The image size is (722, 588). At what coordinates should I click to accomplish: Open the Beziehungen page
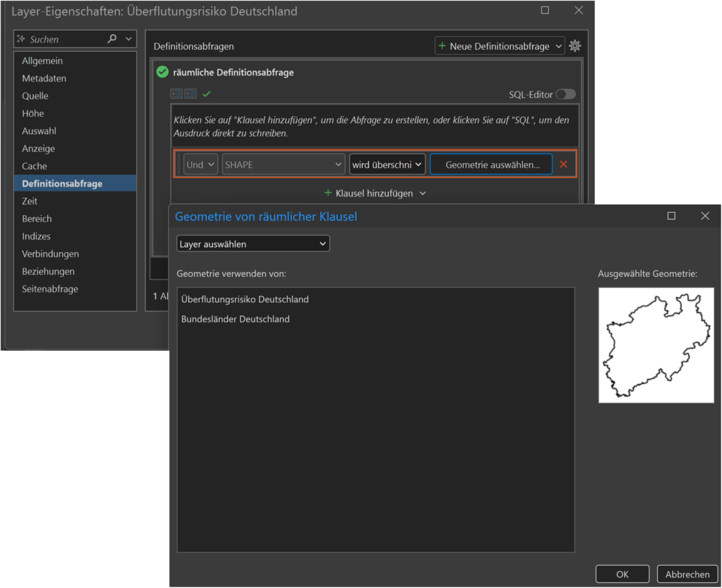[75, 271]
